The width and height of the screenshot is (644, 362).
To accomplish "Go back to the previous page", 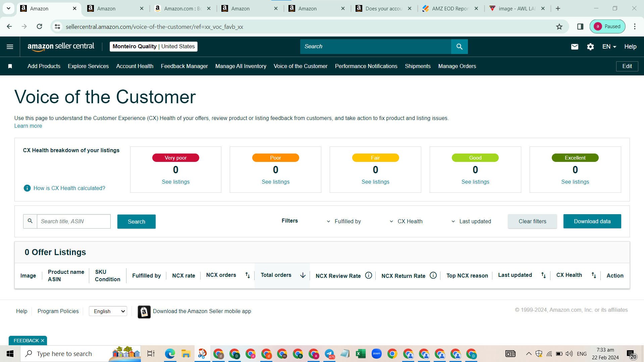I will [9, 26].
